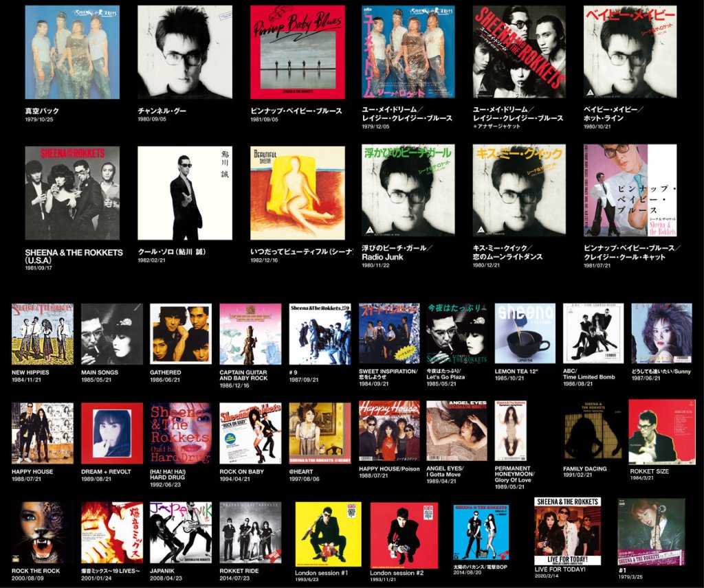Select the チャンネル・グー album cover
The width and height of the screenshot is (704, 588).
coord(184,52)
